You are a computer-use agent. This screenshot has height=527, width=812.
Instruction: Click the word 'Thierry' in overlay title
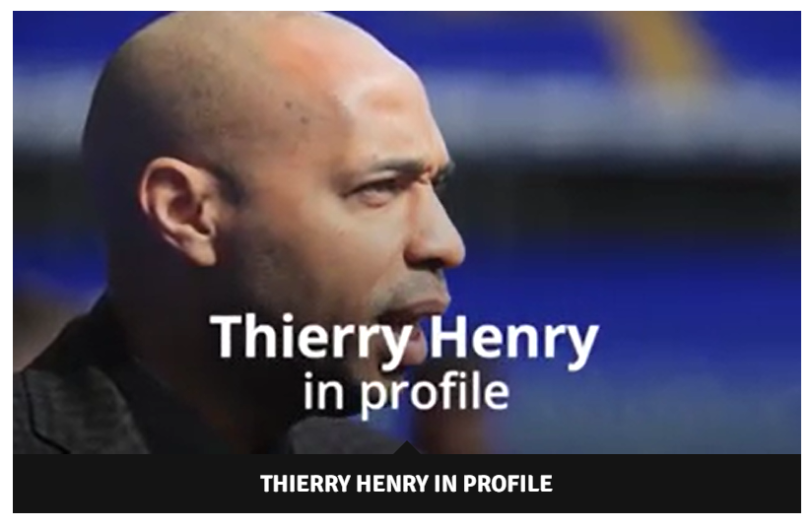pos(311,338)
